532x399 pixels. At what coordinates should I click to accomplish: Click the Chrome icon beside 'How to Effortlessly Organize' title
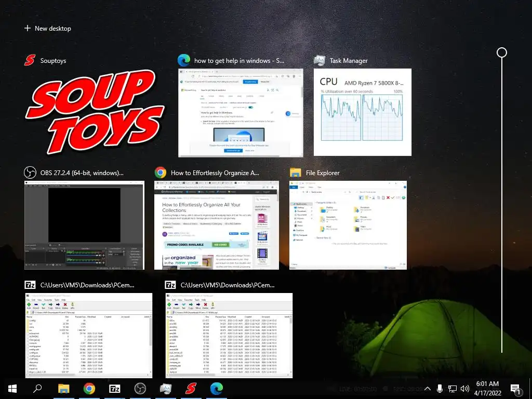[161, 172]
